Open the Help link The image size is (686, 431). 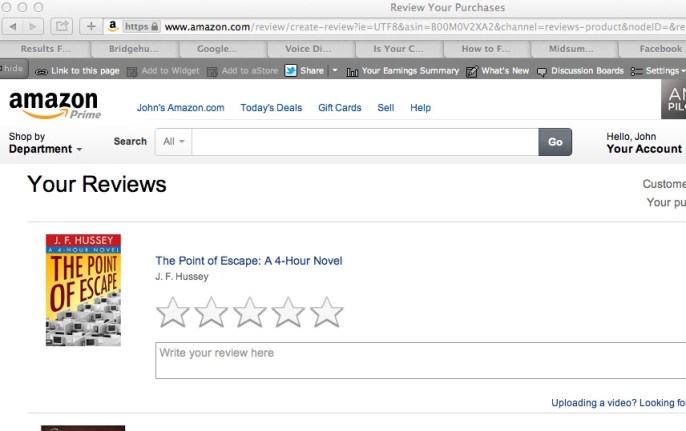click(420, 108)
